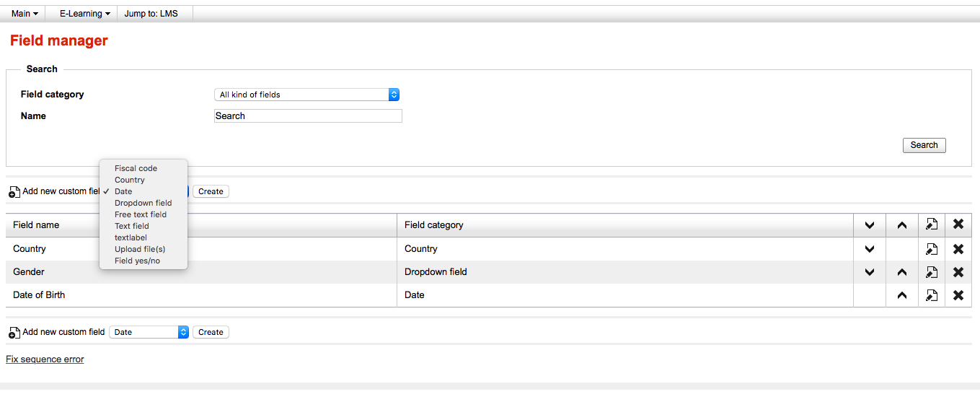This screenshot has width=980, height=397.
Task: Click the bottom Create button
Action: (x=211, y=332)
